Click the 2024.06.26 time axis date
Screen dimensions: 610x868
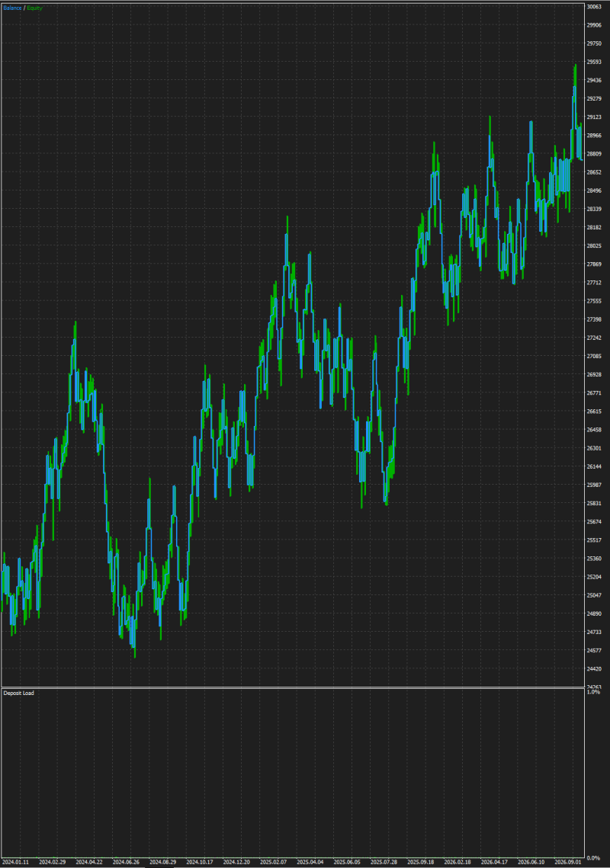pos(126,862)
